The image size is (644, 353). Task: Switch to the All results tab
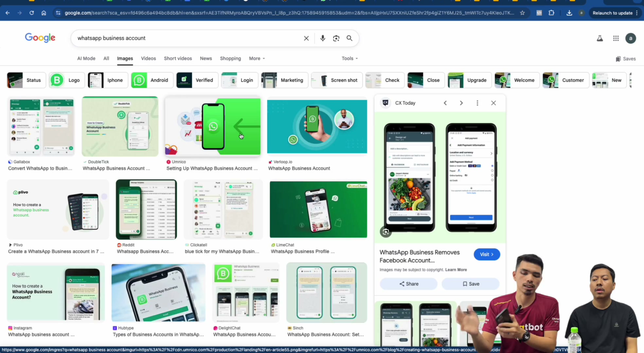point(106,59)
